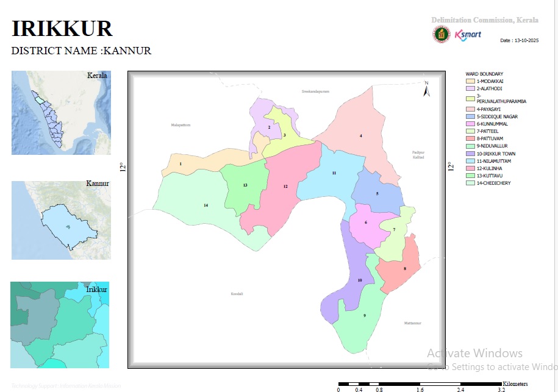The width and height of the screenshot is (558, 392).
Task: Click the Mattannur neighbor label on the map
Action: [x=412, y=323]
